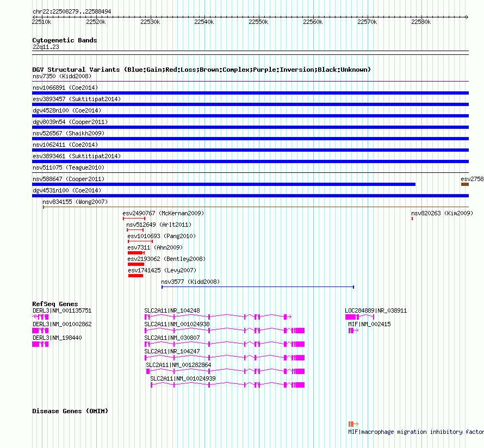Click the nsv834155 (Wong2007) label

click(x=75, y=202)
